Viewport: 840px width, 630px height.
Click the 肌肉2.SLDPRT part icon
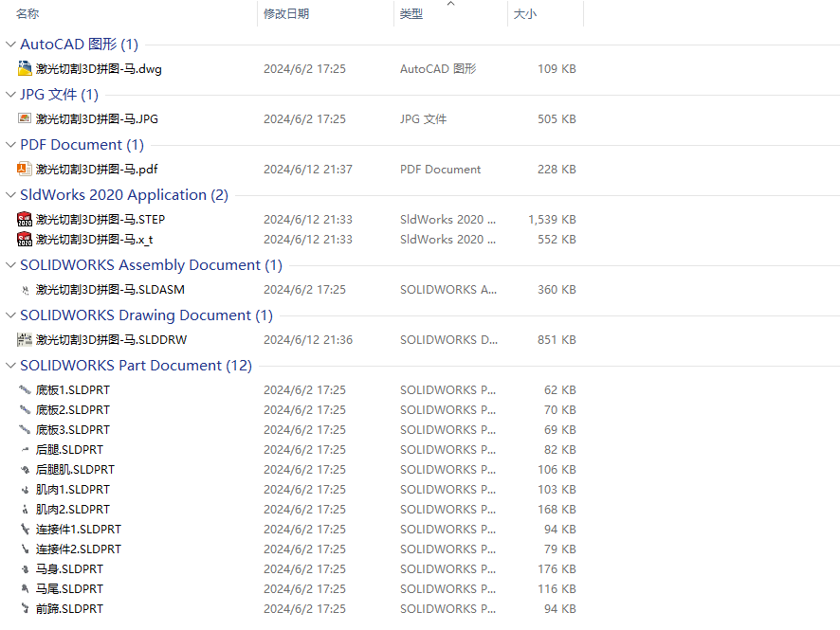point(25,509)
